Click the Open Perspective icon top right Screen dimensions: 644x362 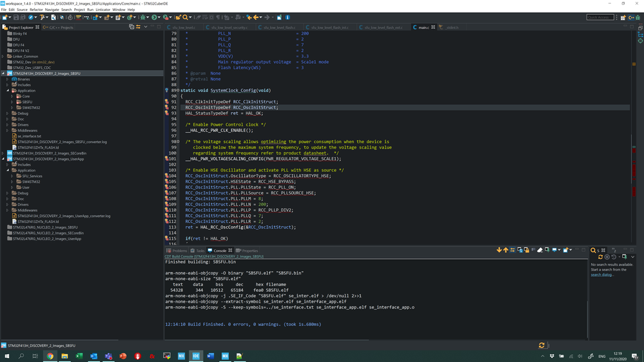click(623, 17)
